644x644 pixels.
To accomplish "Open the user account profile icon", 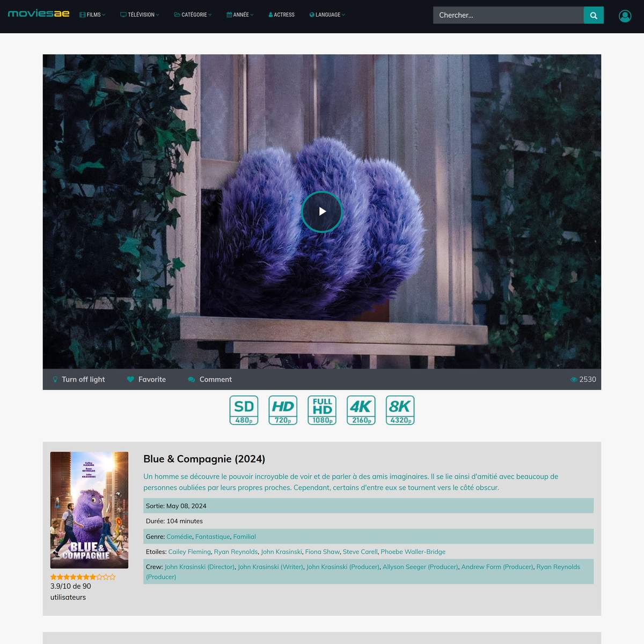I will click(625, 16).
